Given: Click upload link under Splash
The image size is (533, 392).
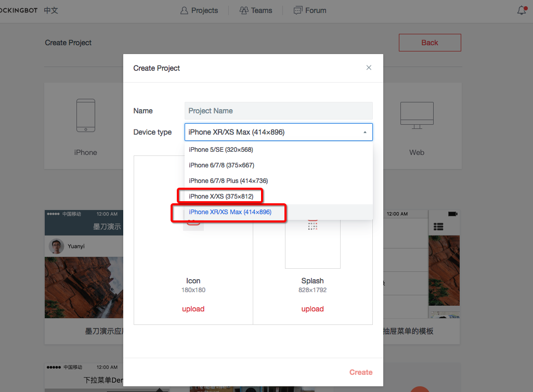Looking at the screenshot, I should click(x=313, y=309).
